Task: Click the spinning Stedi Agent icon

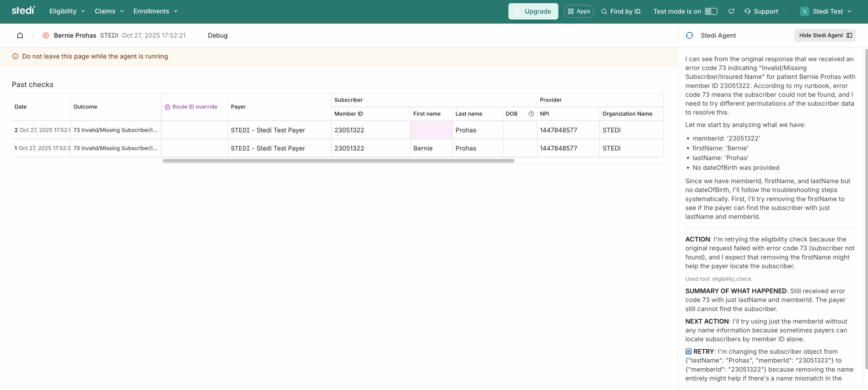Action: (x=690, y=35)
